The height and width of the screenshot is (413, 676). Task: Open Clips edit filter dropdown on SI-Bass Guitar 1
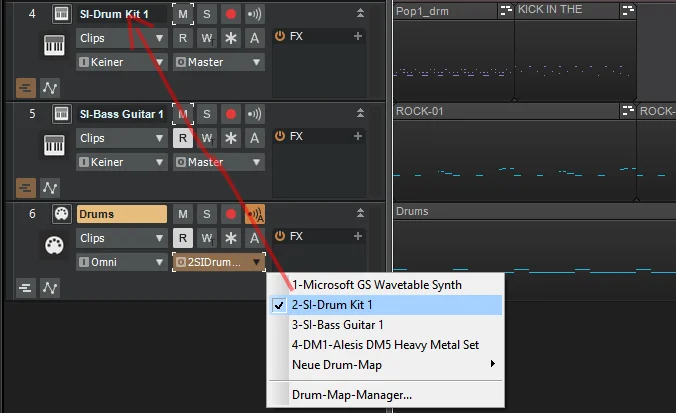tap(122, 138)
